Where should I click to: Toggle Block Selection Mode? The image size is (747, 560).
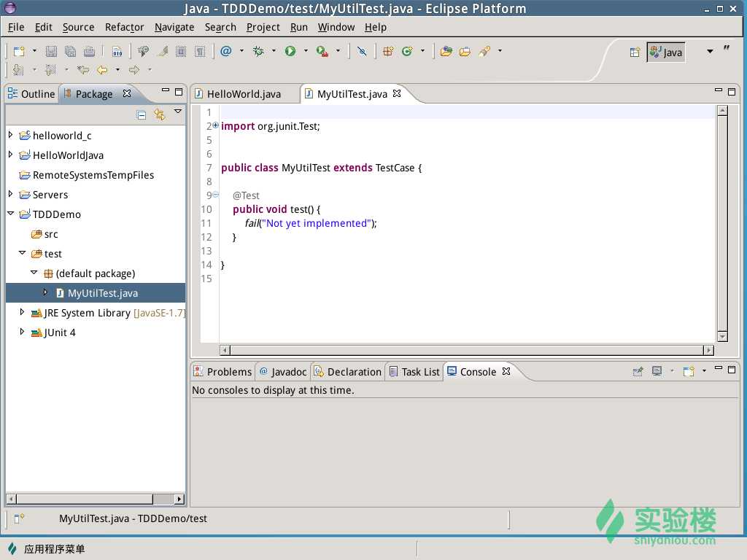click(x=181, y=51)
